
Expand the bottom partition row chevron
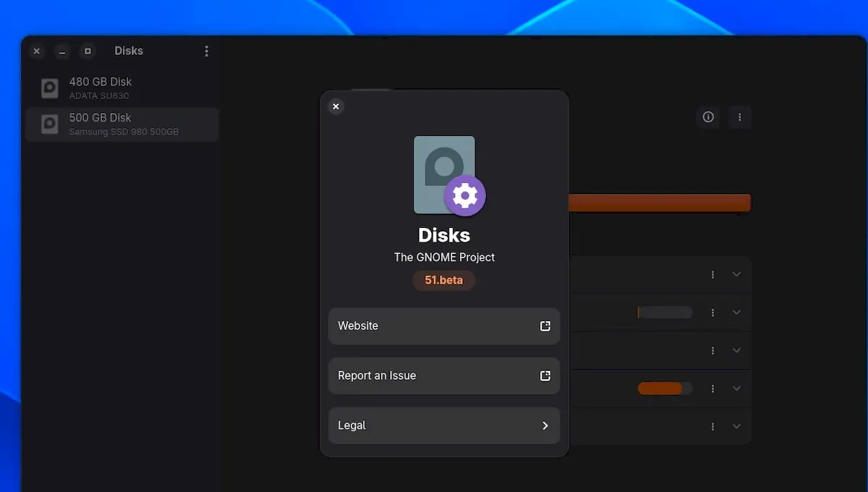[736, 427]
